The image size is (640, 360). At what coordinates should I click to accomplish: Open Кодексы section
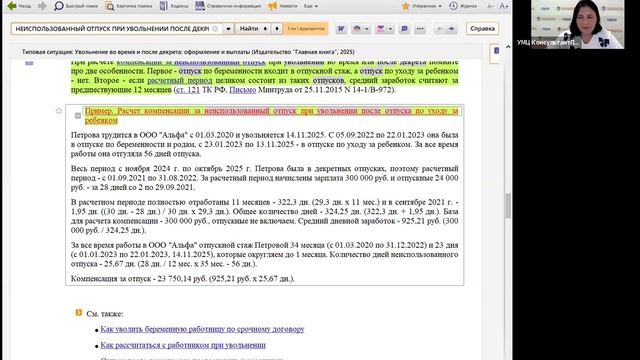click(x=174, y=6)
